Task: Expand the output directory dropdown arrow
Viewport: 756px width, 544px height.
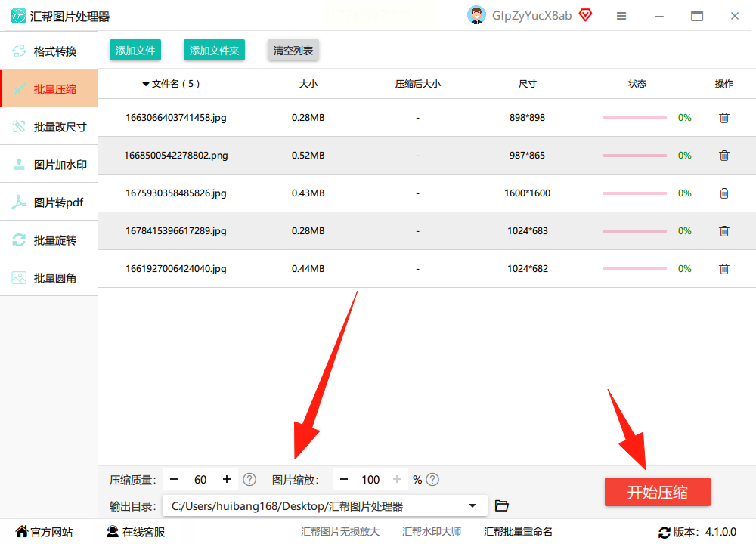Action: [x=472, y=506]
